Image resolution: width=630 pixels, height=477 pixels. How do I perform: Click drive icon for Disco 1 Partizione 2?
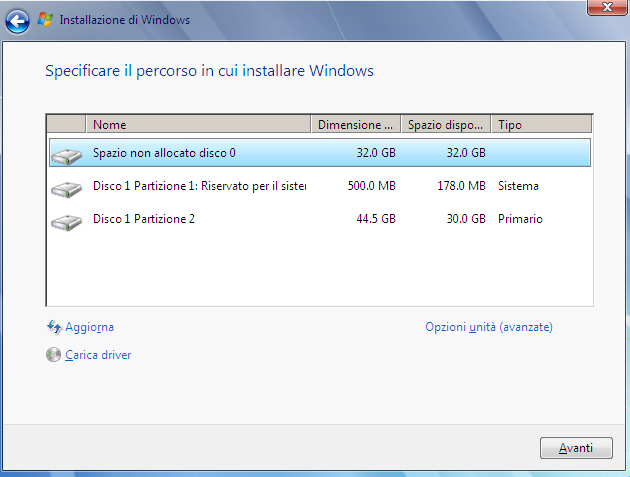66,221
